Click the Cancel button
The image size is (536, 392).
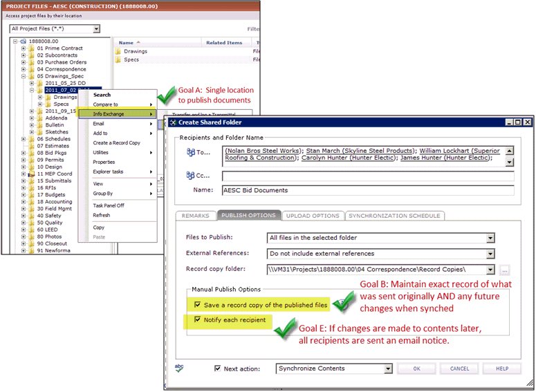point(459,368)
